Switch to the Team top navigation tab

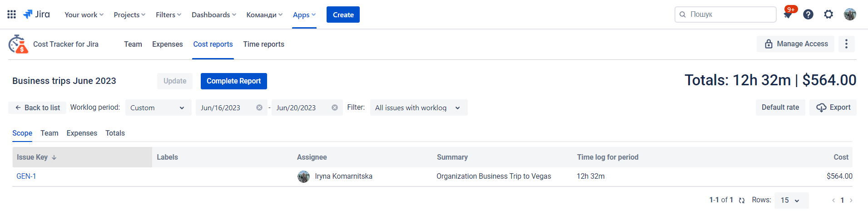[133, 44]
